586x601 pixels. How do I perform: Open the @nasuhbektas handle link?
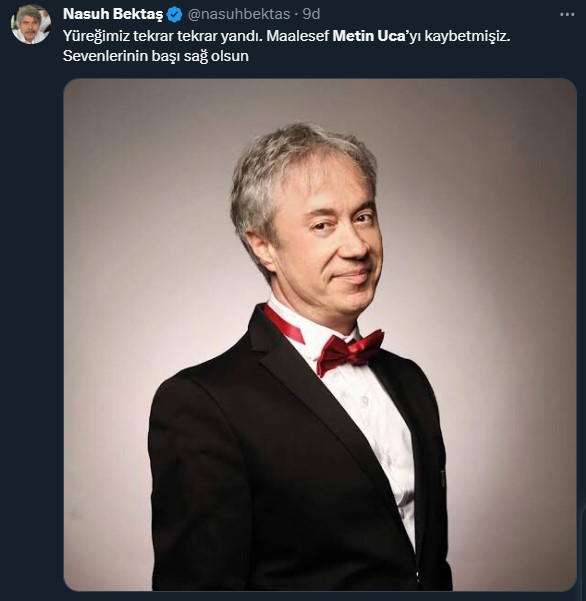pos(239,14)
